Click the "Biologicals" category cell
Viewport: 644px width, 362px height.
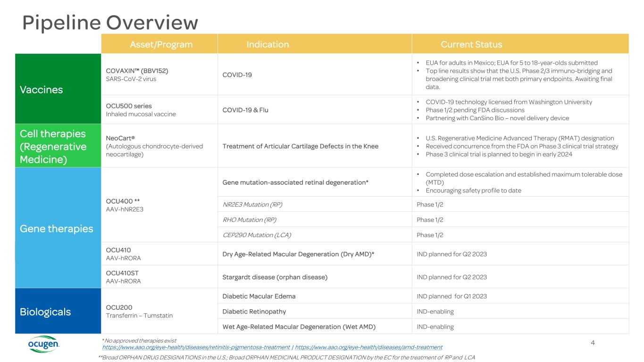59,312
